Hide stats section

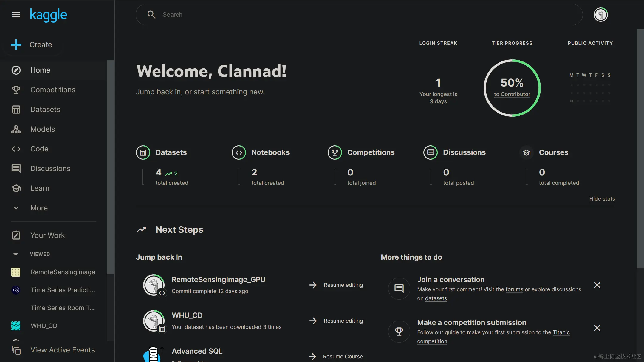[602, 199]
